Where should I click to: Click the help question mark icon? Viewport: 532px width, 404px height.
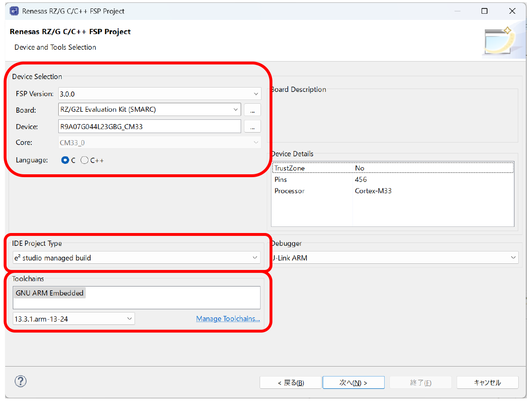(21, 381)
